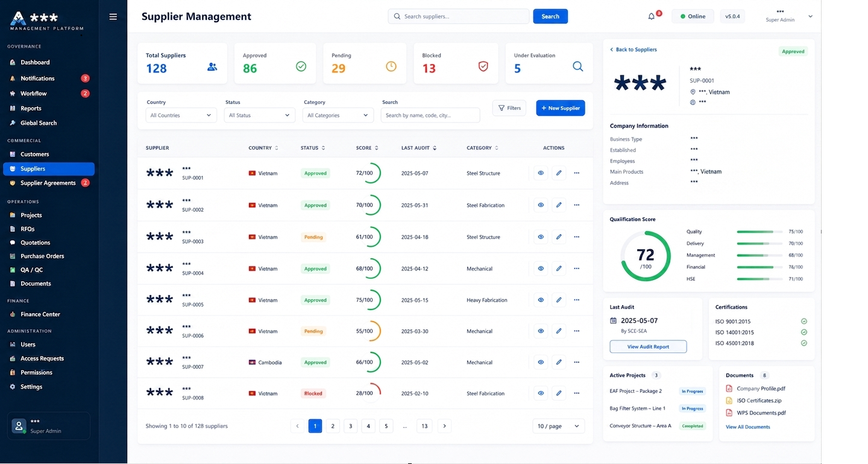The height and width of the screenshot is (464, 868).
Task: View supplier SUP-0008 via eye icon
Action: tap(541, 393)
